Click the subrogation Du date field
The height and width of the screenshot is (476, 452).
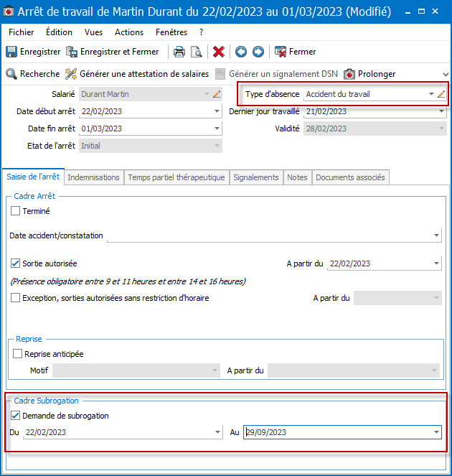point(123,432)
